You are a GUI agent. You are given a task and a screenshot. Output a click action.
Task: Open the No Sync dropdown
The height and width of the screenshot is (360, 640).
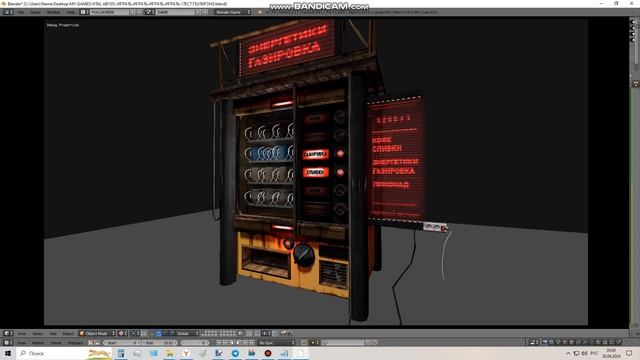point(276,342)
